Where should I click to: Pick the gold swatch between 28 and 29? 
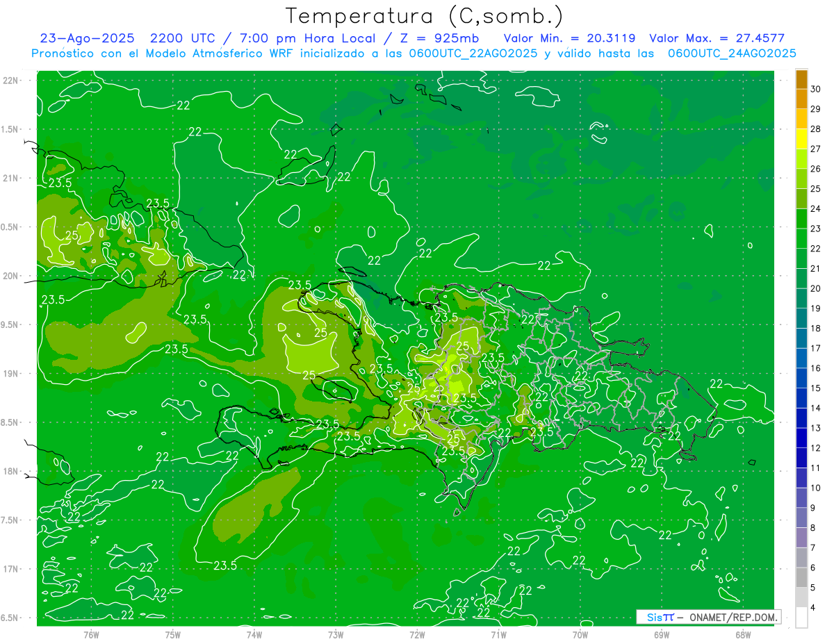coord(801,119)
